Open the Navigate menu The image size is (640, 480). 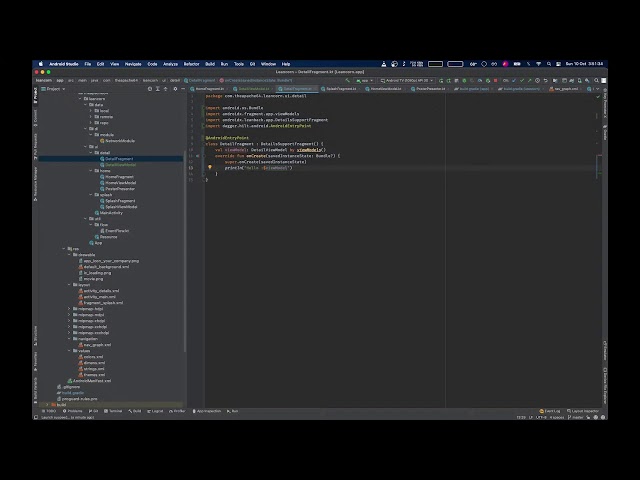pos(133,64)
